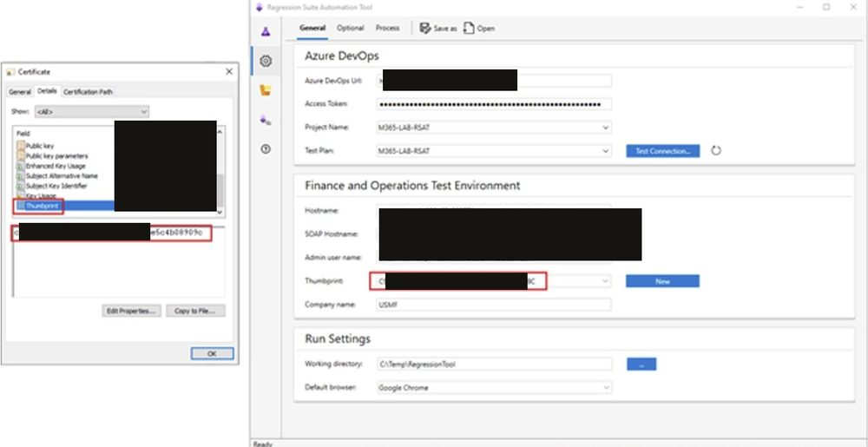Expand the Project Name dropdown

tap(605, 128)
